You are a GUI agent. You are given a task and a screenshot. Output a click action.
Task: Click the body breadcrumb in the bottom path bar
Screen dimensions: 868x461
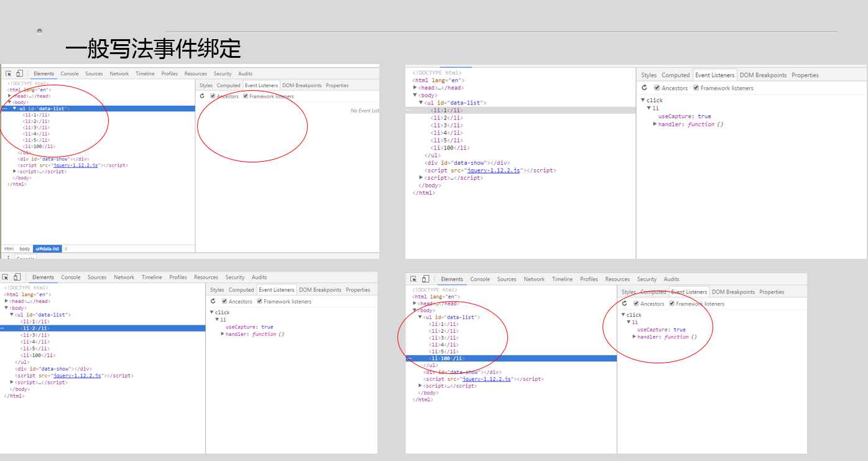pyautogui.click(x=24, y=249)
